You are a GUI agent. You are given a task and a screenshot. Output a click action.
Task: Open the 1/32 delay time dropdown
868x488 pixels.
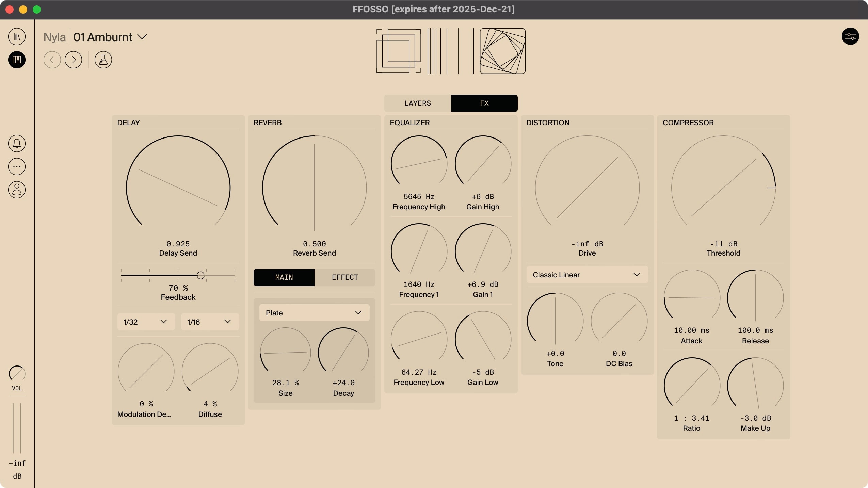(145, 321)
